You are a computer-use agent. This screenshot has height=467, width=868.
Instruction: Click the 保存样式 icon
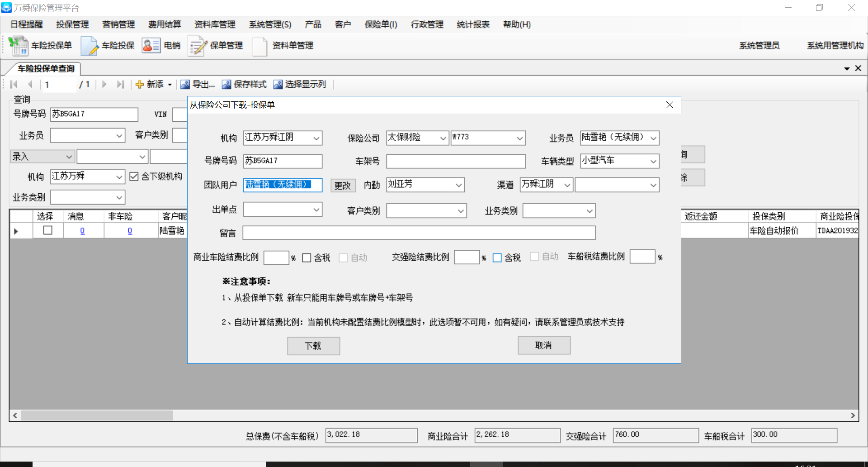tap(226, 85)
